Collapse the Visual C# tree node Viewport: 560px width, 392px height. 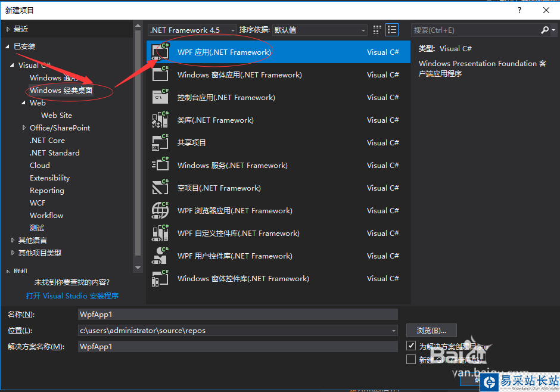[x=12, y=65]
